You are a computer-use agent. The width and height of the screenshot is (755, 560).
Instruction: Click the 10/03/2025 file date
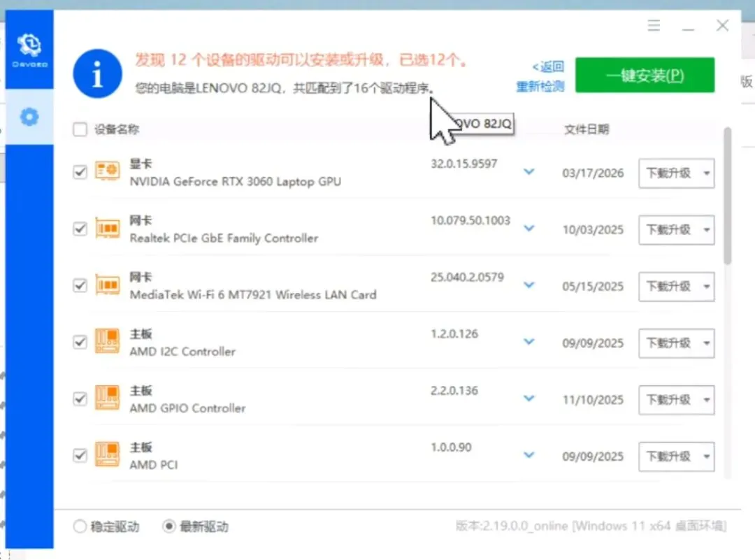tap(593, 230)
